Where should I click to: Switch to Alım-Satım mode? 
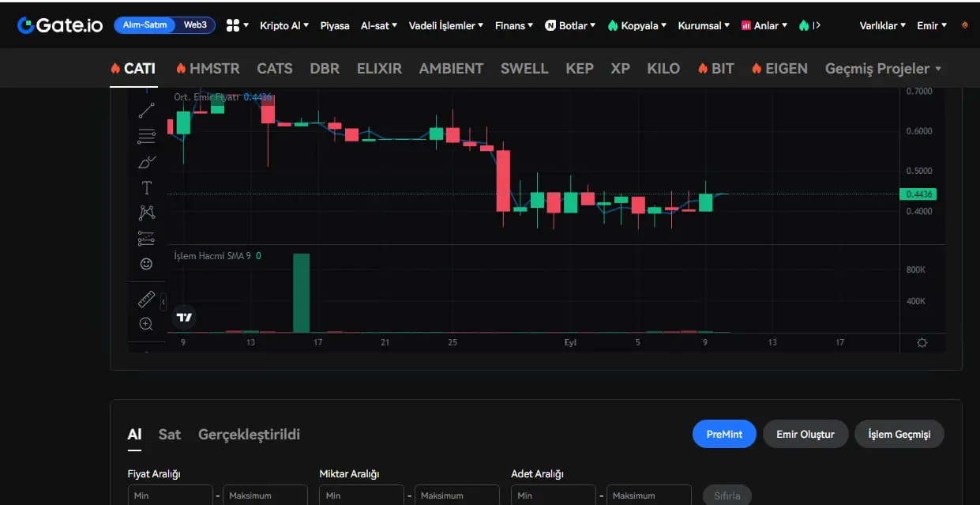click(x=145, y=25)
